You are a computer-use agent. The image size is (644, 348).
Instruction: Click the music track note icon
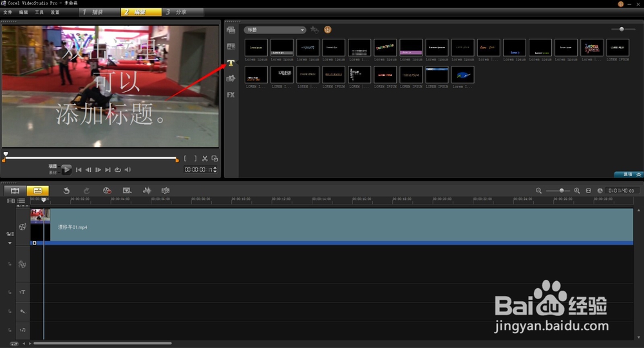click(x=23, y=329)
